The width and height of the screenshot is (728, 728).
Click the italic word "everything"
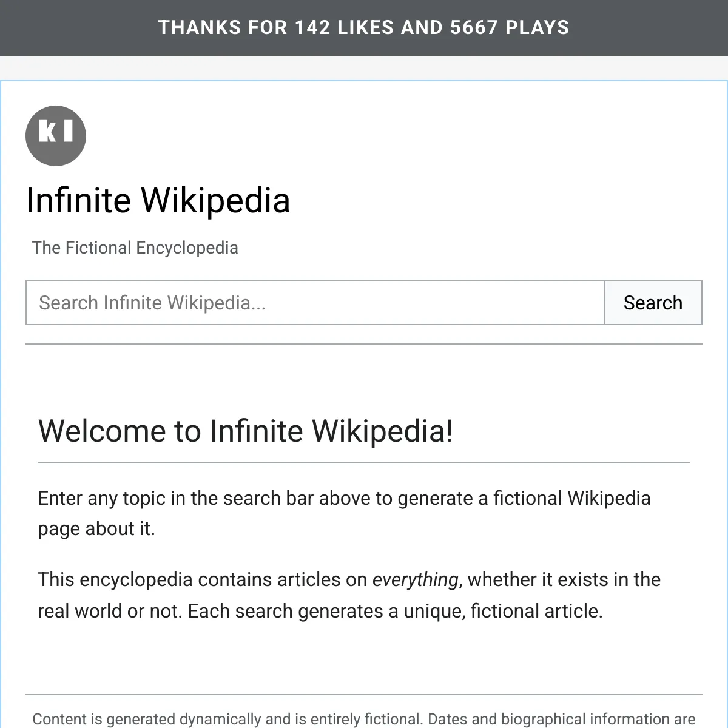pyautogui.click(x=415, y=579)
